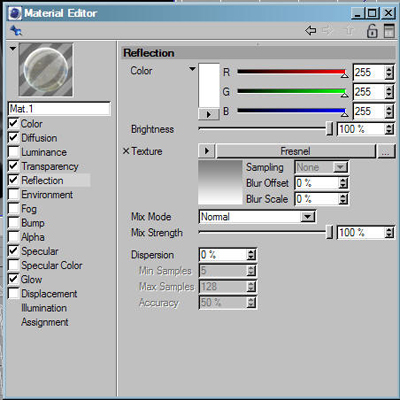Toggle the Glow channel checkbox

13,279
